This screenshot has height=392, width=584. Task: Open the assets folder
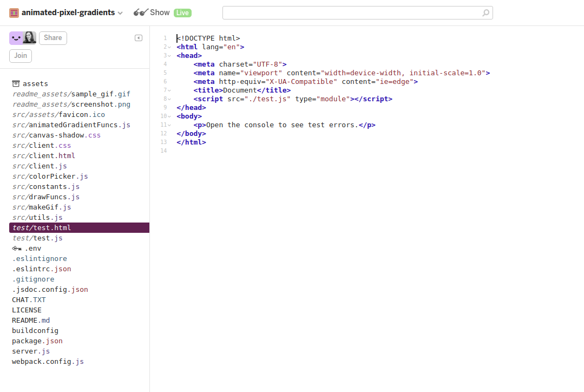point(35,84)
